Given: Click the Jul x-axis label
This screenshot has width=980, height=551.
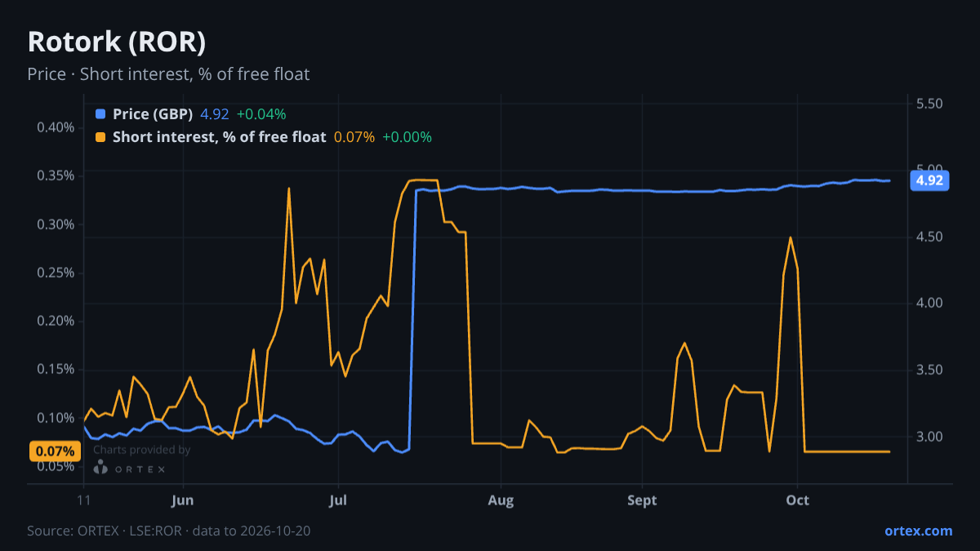Looking at the screenshot, I should pos(337,500).
